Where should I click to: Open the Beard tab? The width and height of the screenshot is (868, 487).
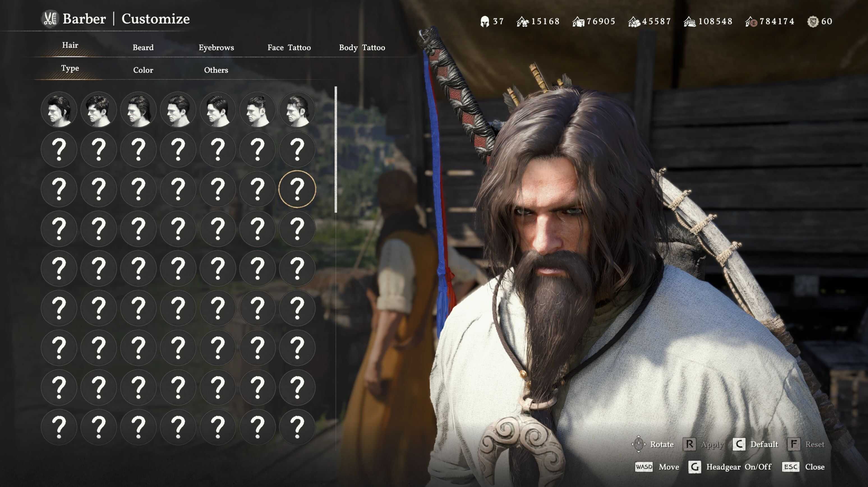pos(143,47)
